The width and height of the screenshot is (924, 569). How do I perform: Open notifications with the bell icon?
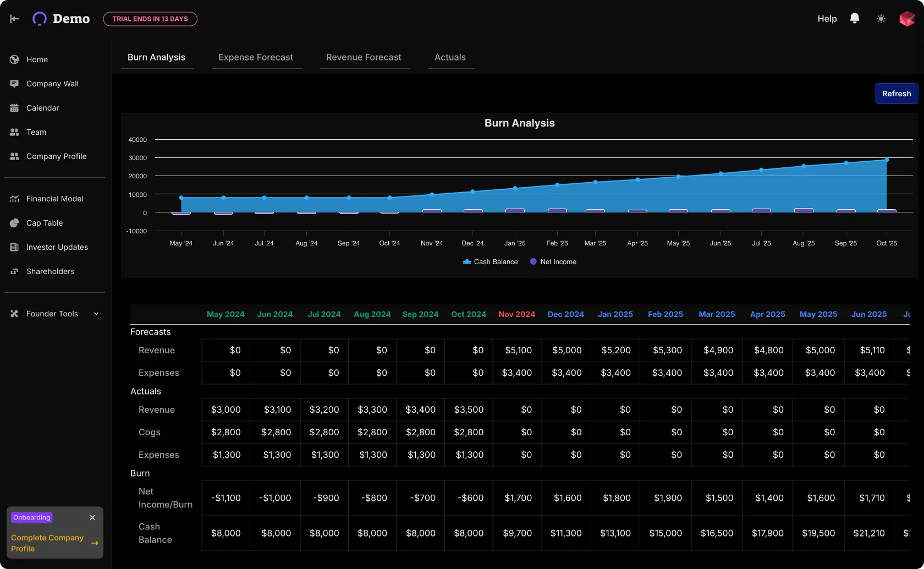(855, 19)
